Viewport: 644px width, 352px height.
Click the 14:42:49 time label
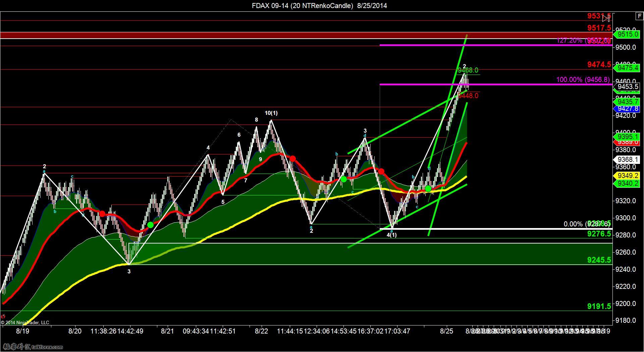pyautogui.click(x=130, y=331)
